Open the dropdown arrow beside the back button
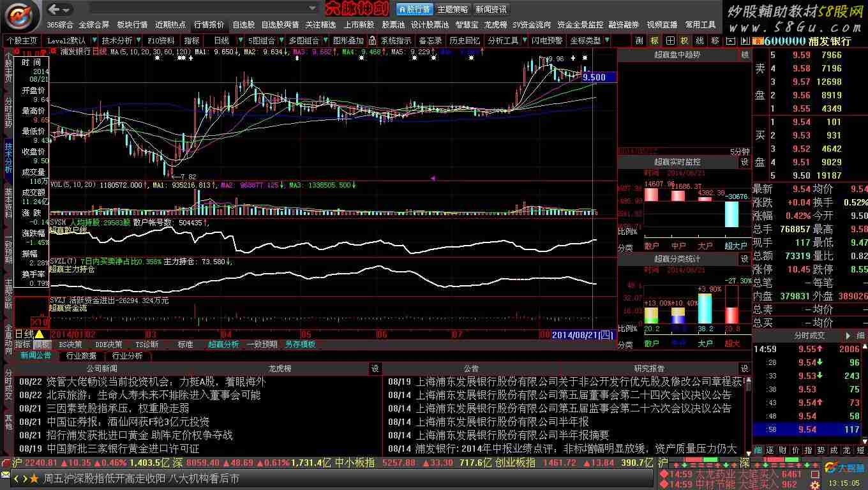The width and height of the screenshot is (868, 490). [x=67, y=10]
